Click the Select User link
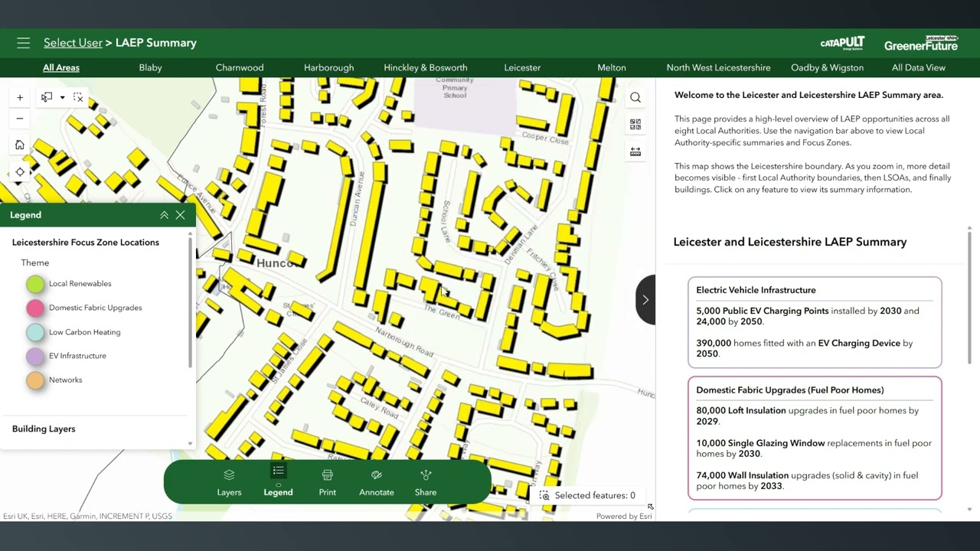The width and height of the screenshot is (980, 551). coord(73,43)
